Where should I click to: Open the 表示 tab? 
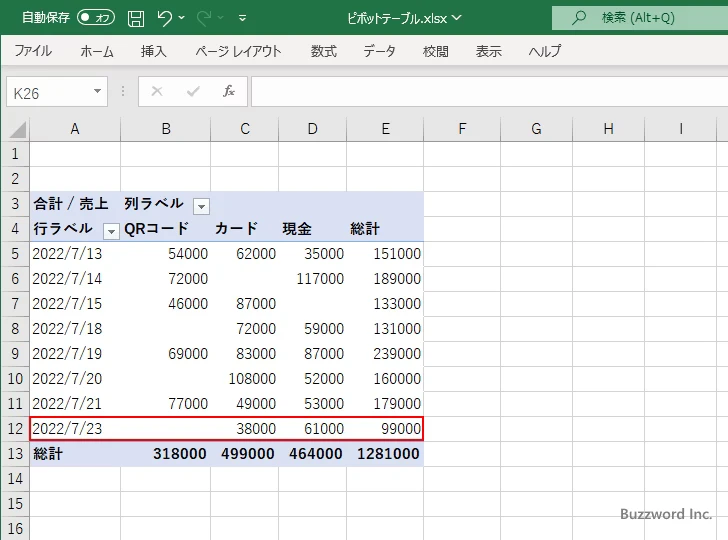pos(488,51)
